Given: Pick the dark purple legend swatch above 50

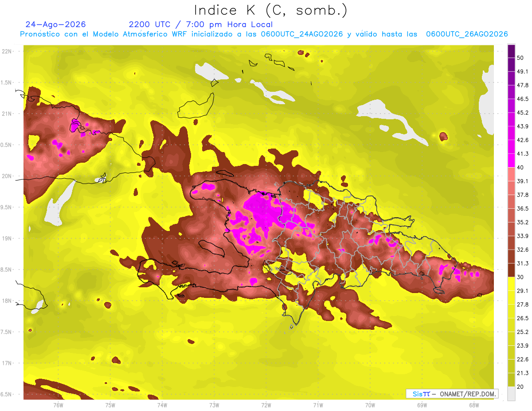Looking at the screenshot, I should coord(511,51).
